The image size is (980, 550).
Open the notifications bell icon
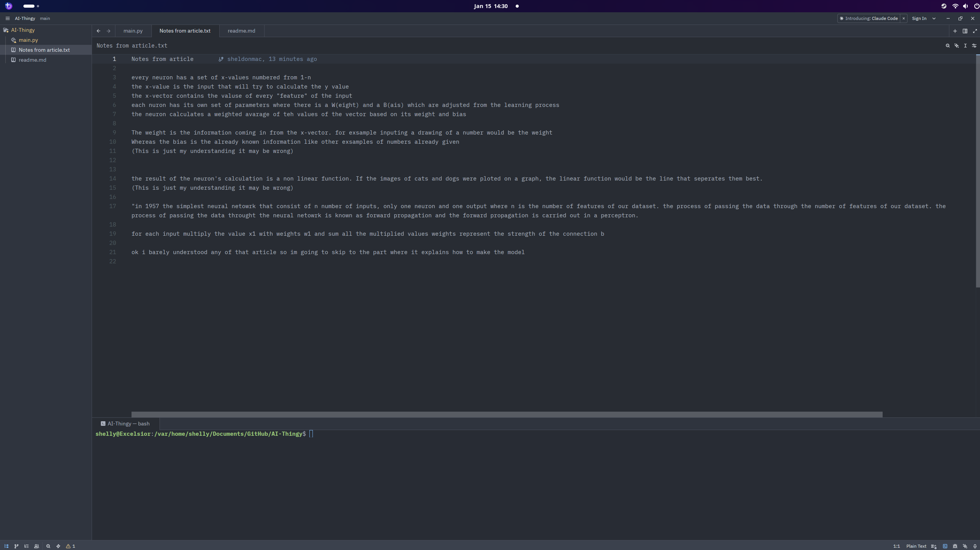pyautogui.click(x=975, y=546)
